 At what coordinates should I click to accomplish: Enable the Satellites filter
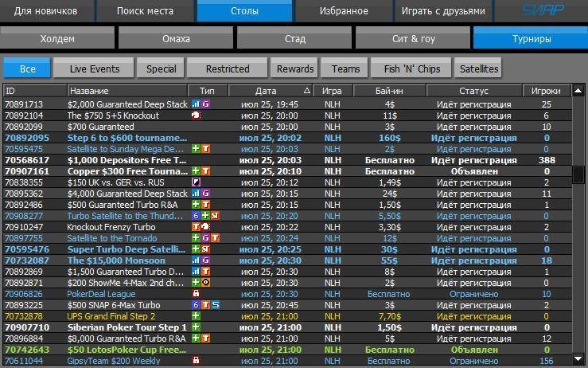479,69
